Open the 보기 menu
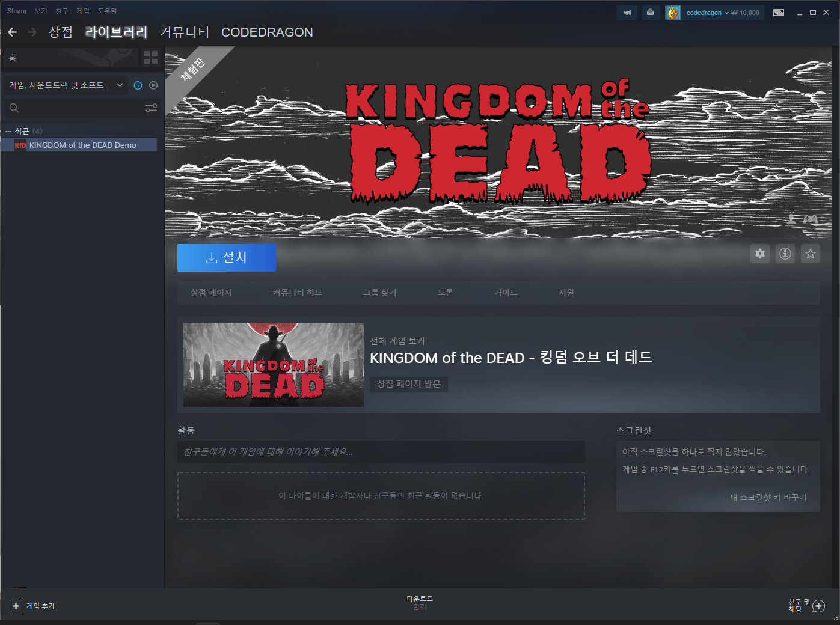The width and height of the screenshot is (840, 625). [x=41, y=11]
